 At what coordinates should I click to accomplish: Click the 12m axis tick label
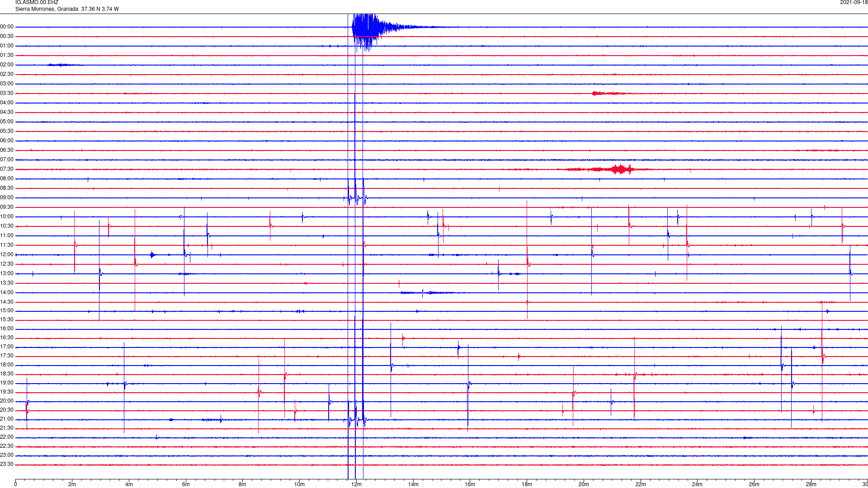click(x=356, y=484)
